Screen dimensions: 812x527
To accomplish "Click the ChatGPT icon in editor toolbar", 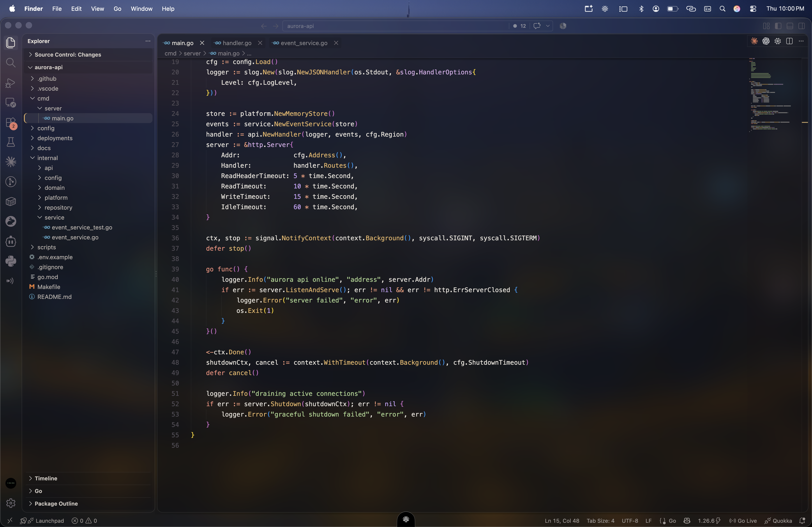I will point(766,41).
